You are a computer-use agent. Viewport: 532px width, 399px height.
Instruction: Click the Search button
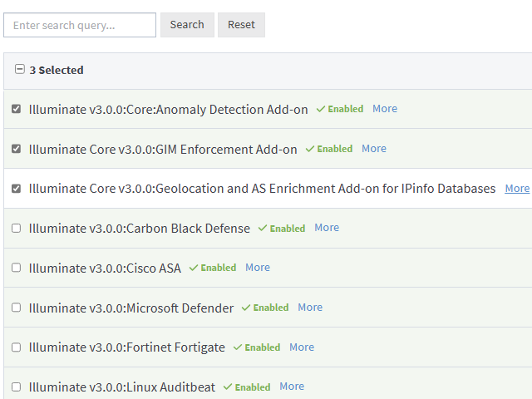[187, 25]
